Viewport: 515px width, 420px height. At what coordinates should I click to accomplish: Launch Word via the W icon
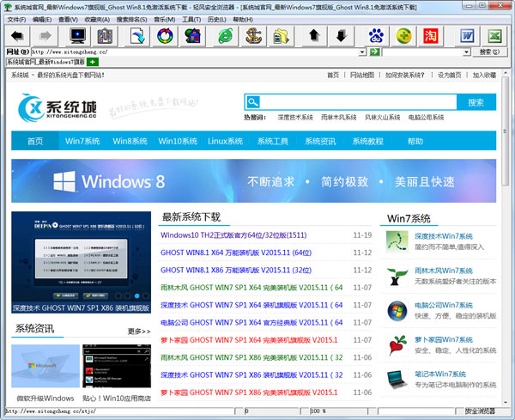467,35
